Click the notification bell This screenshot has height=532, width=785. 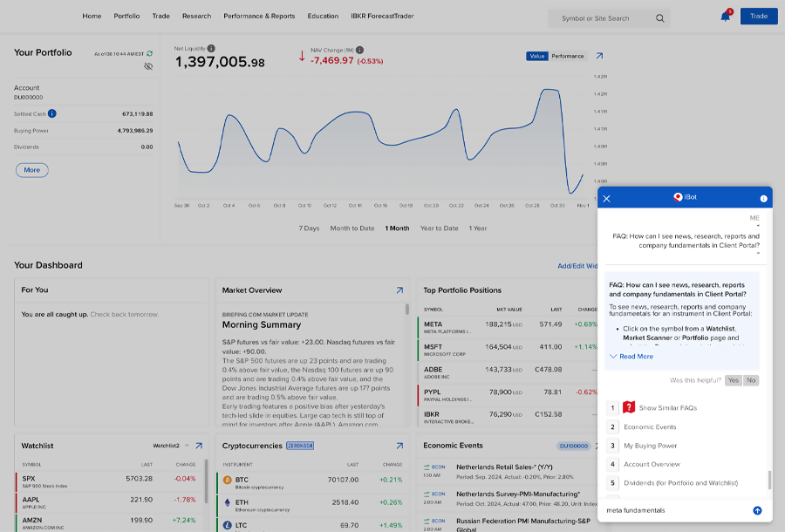[726, 16]
